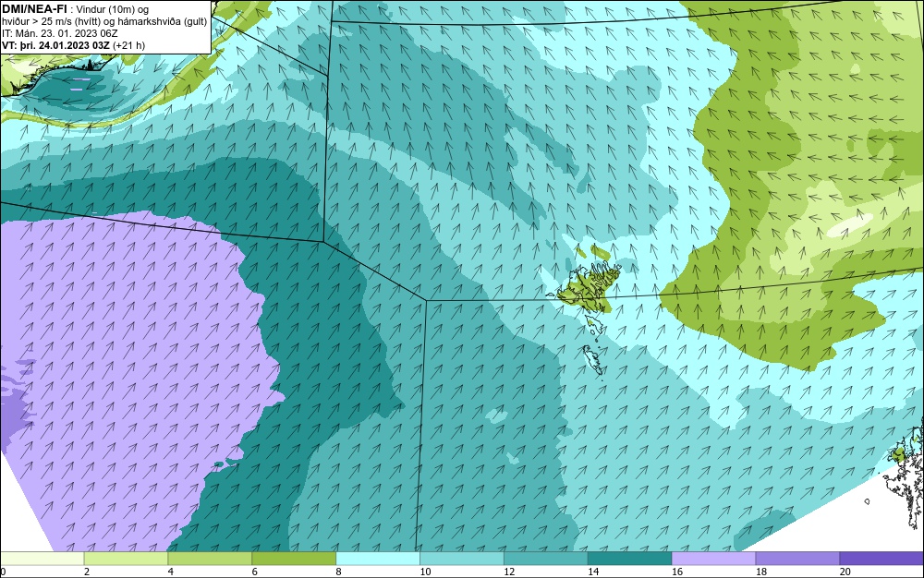Image resolution: width=924 pixels, height=578 pixels.
Task: Click the 0–2 m/s palest legend swatch
Action: [43, 559]
